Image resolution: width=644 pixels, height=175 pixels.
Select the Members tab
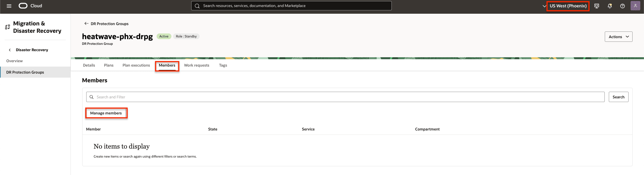pyautogui.click(x=167, y=65)
